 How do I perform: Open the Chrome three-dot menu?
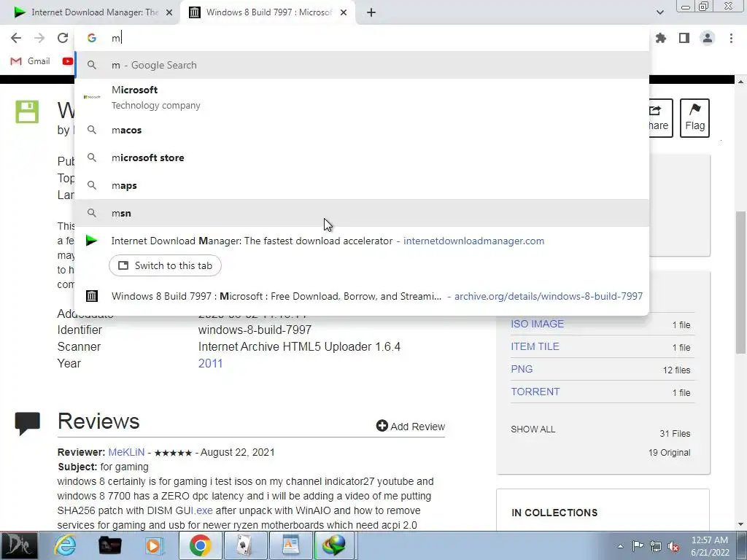(x=731, y=38)
